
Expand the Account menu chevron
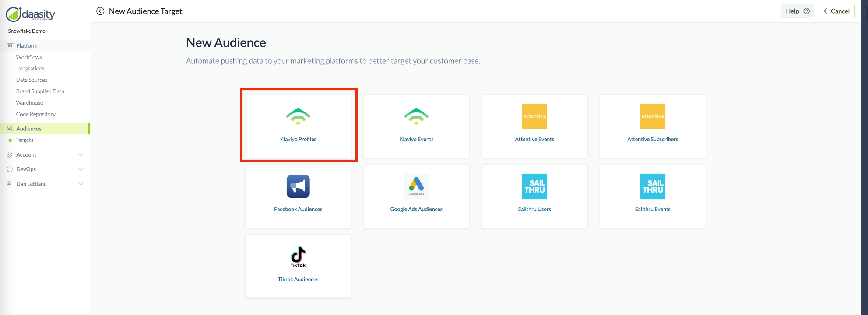pos(81,155)
